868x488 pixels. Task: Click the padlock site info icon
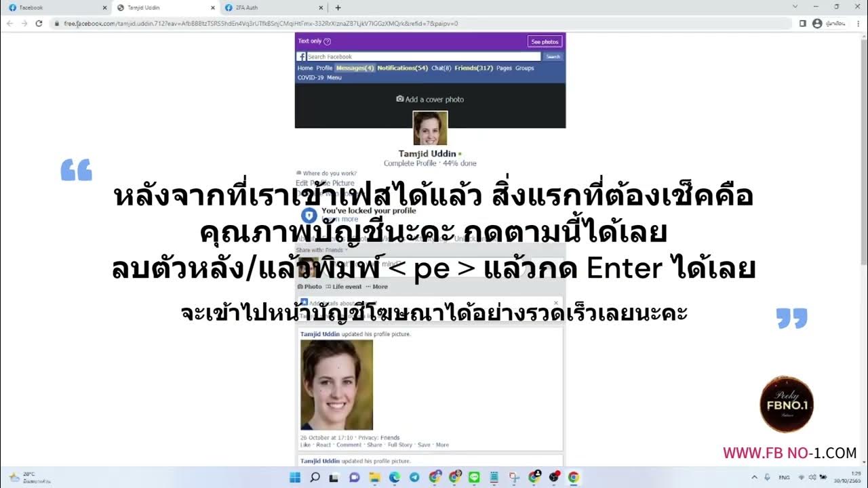coord(58,23)
